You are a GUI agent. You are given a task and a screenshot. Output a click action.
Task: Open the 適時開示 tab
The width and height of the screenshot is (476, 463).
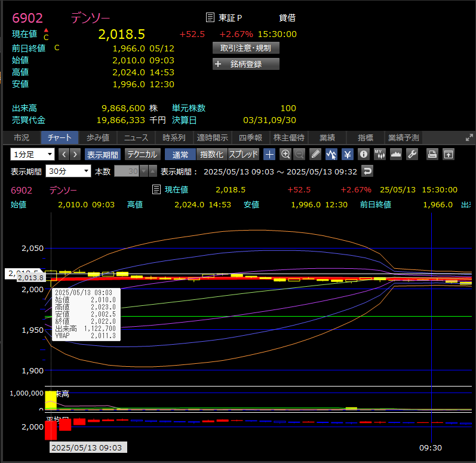pyautogui.click(x=212, y=137)
